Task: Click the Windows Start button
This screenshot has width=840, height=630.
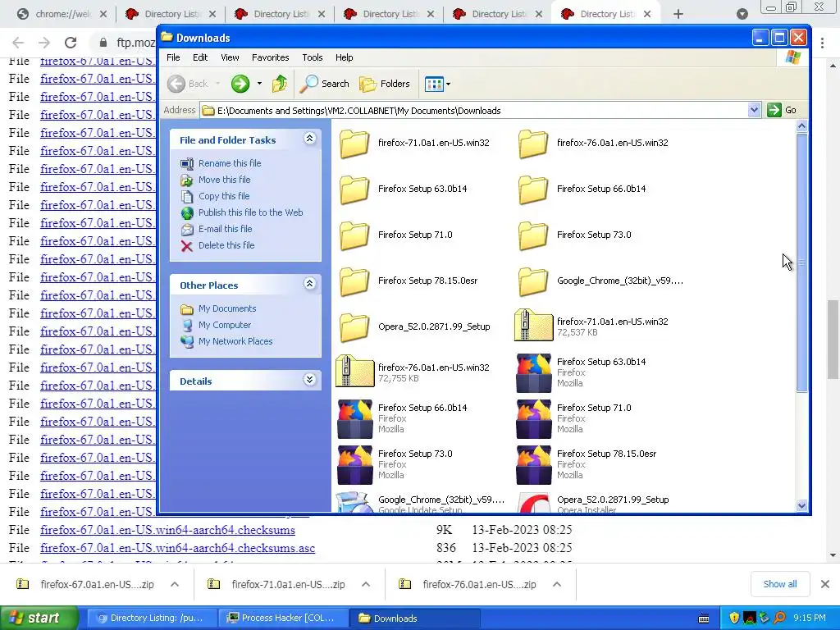Action: (x=39, y=618)
